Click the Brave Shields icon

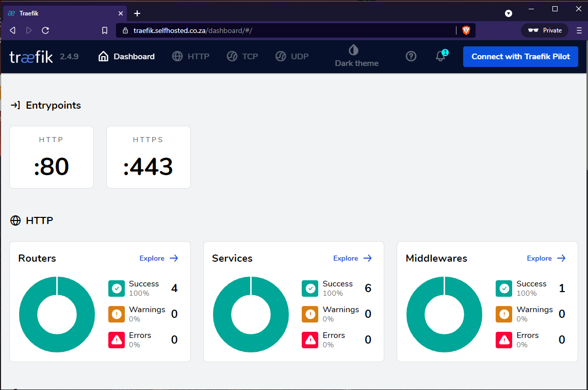click(x=466, y=30)
